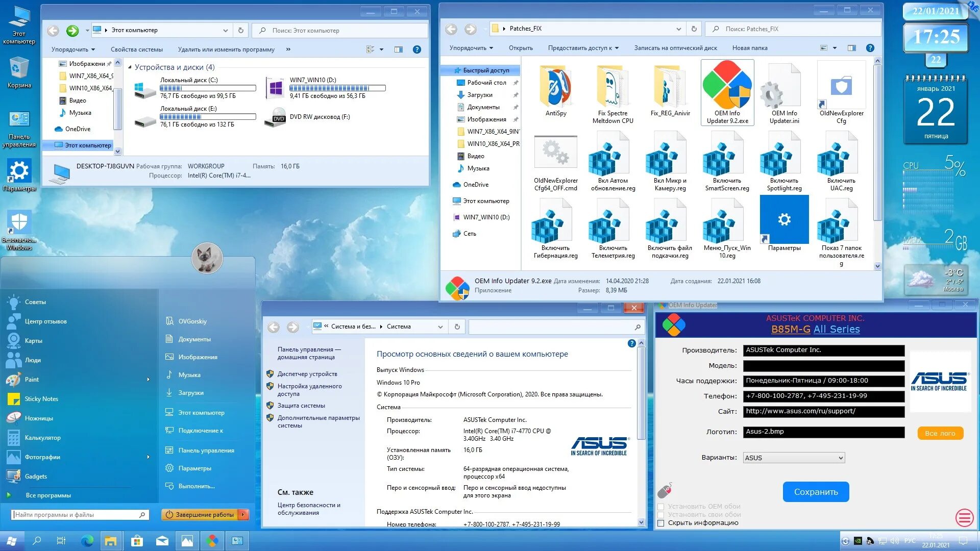This screenshot has width=980, height=551.
Task: Open the AntiSpy folder
Action: (555, 86)
